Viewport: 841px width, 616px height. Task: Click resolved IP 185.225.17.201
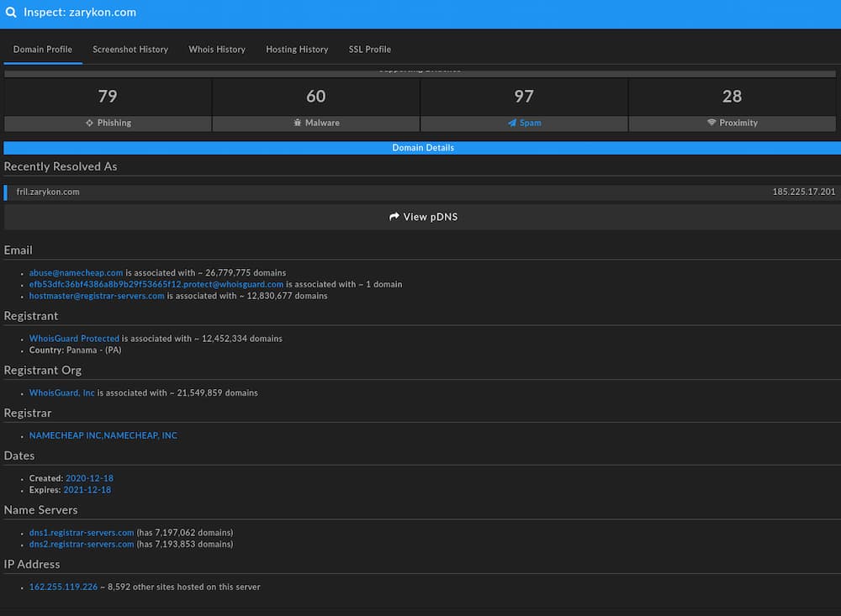pyautogui.click(x=803, y=192)
